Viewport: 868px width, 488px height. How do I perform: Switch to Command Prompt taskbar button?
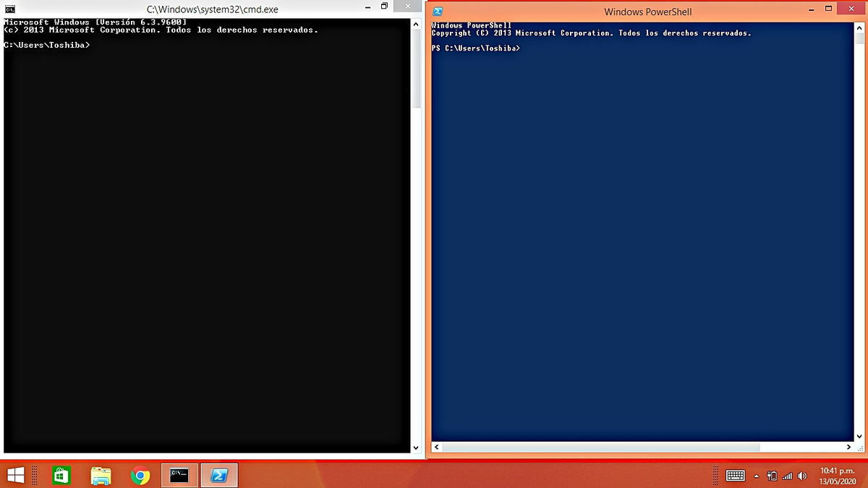click(x=179, y=475)
